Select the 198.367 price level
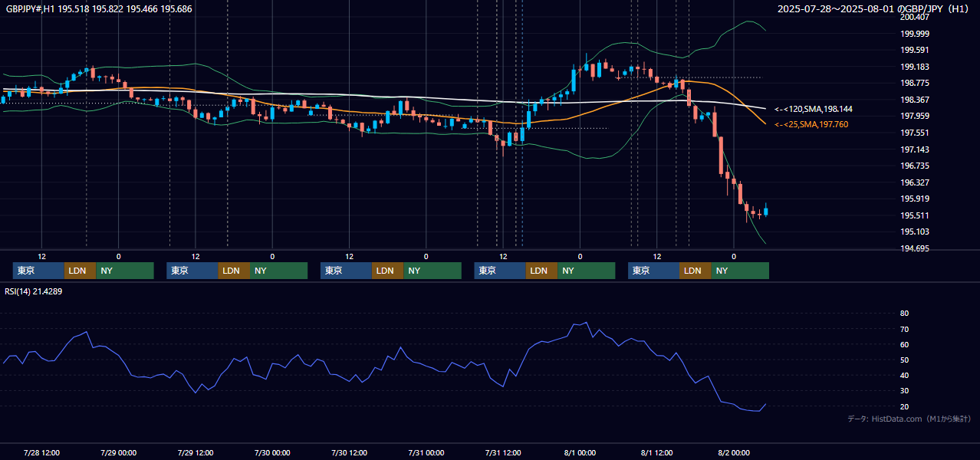 [x=915, y=100]
